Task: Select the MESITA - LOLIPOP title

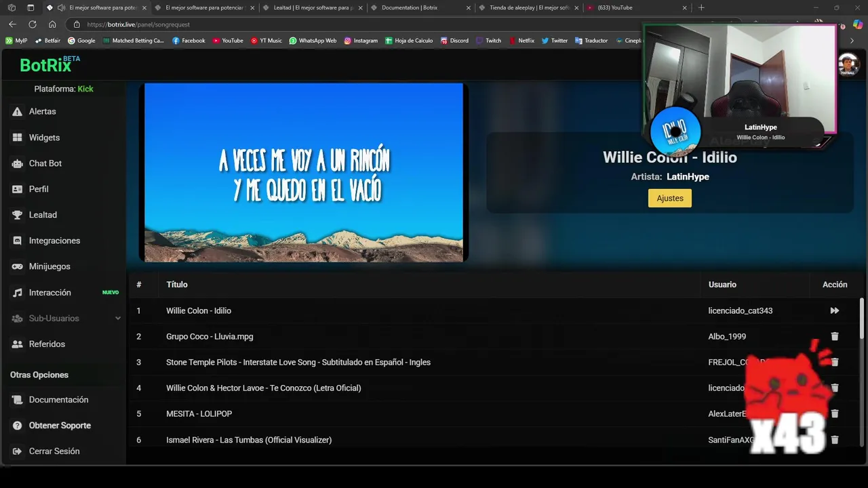Action: [x=199, y=413]
